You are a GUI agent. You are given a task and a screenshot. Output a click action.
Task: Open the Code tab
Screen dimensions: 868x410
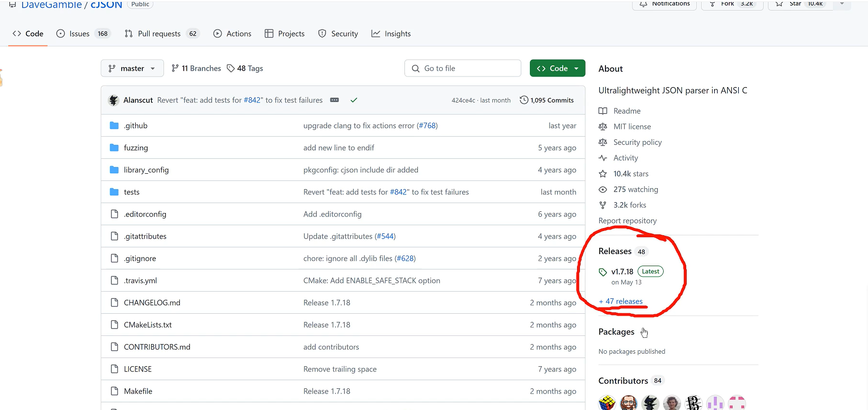pos(28,34)
